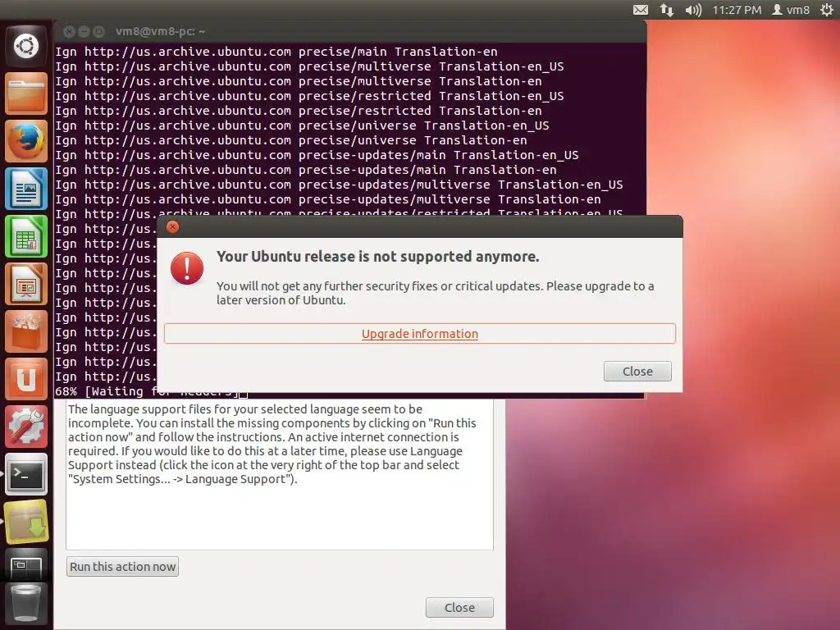Click the Run this action now button
Image resolution: width=840 pixels, height=630 pixels.
pos(123,567)
